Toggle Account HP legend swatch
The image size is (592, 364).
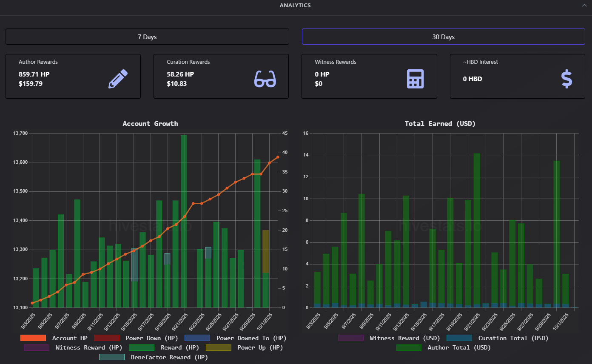pos(33,338)
